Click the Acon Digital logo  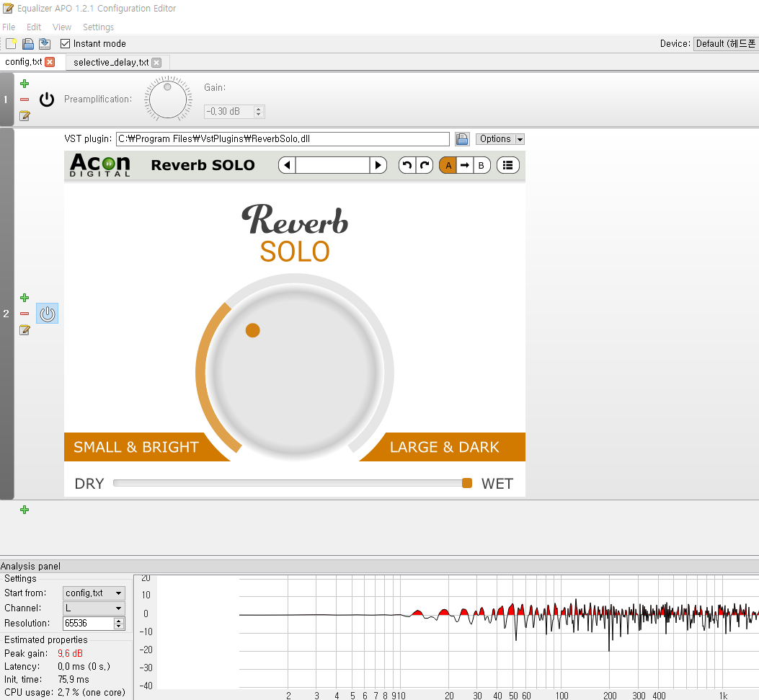pos(100,165)
